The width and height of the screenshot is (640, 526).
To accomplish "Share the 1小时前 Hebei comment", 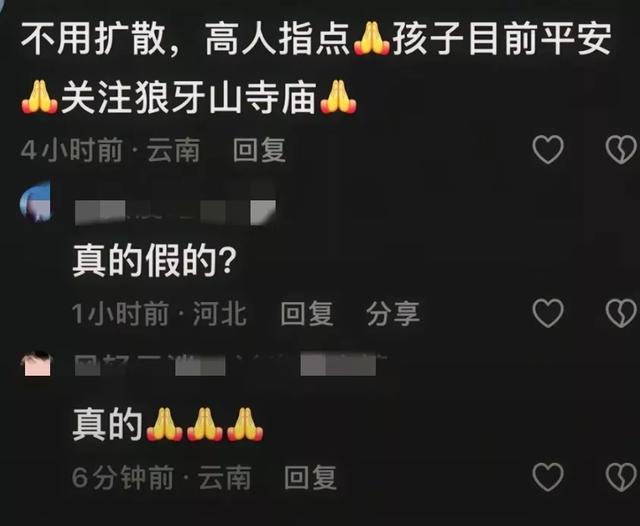I will [393, 313].
